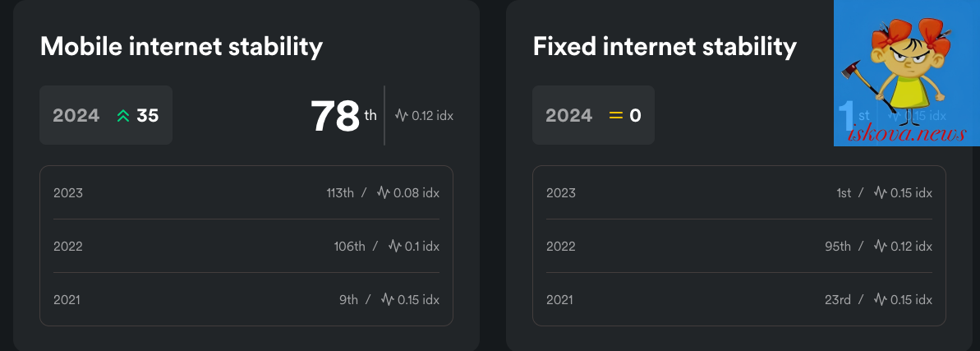Screen dimensions: 980x351
Task: Click pulse icon next to 0.12 idx in fixed 2022 row
Action: tap(880, 246)
